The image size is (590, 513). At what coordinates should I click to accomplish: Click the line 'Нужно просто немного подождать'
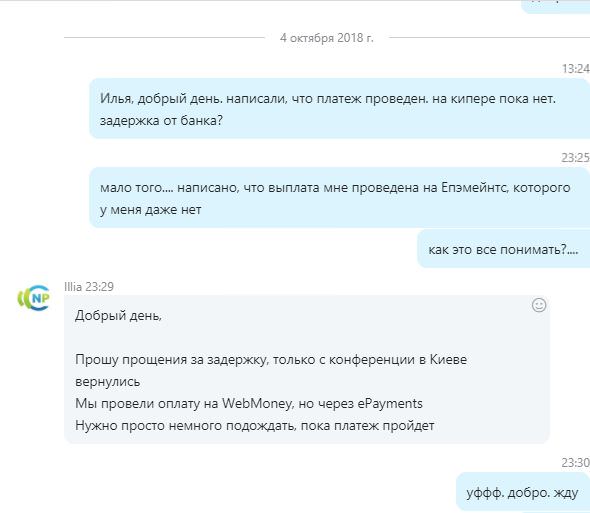pyautogui.click(x=255, y=426)
